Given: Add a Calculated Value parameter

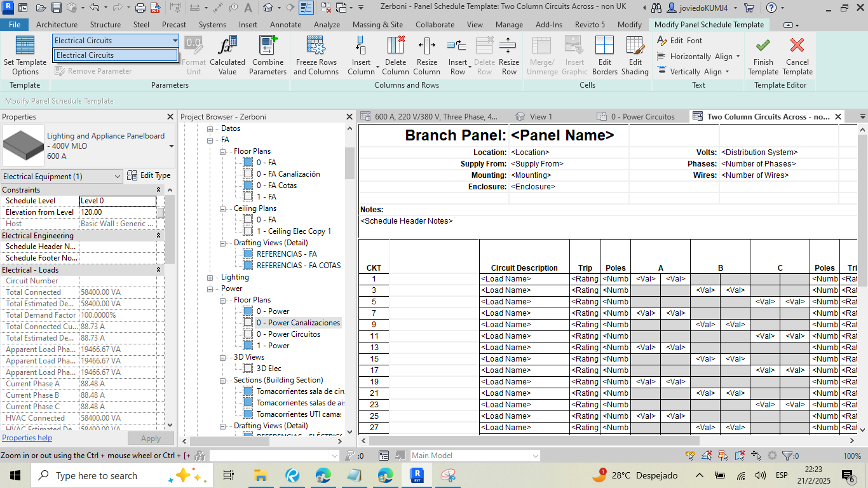Looking at the screenshot, I should (x=227, y=56).
